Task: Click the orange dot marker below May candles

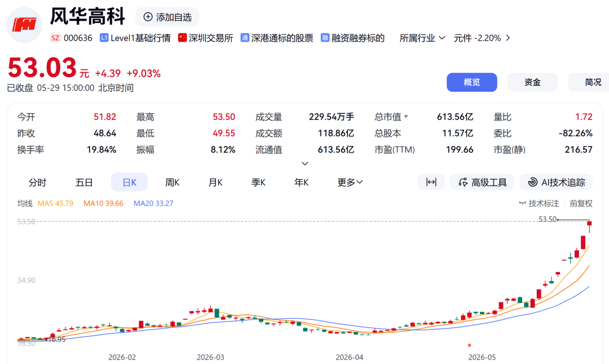Action: (470, 345)
